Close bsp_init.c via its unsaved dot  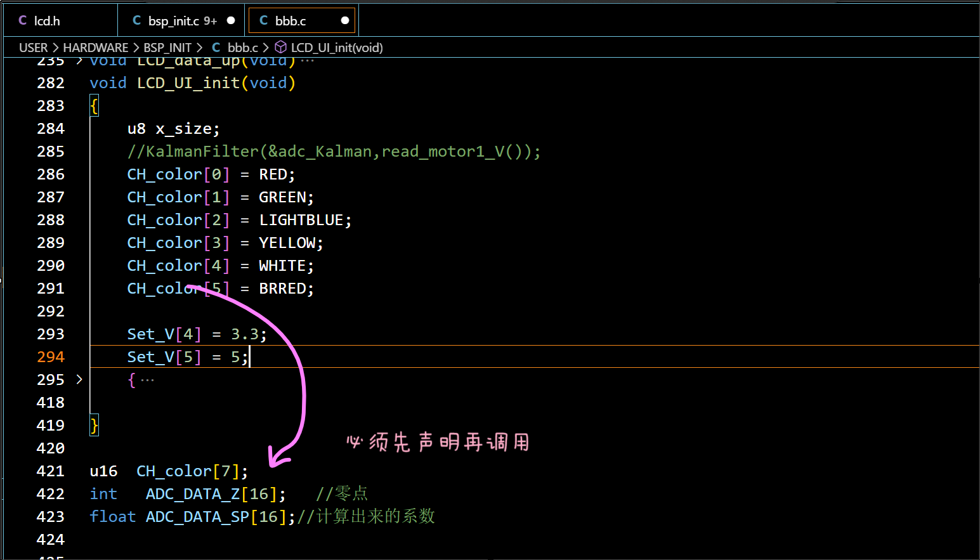coord(231,21)
